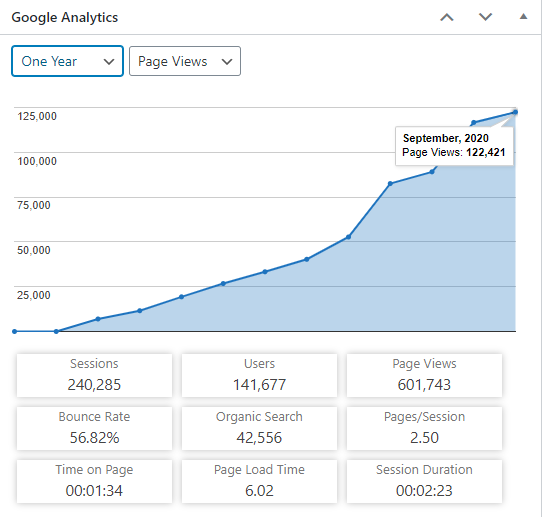Select the September 2020 data point on chart
This screenshot has height=517, width=542.
point(515,112)
